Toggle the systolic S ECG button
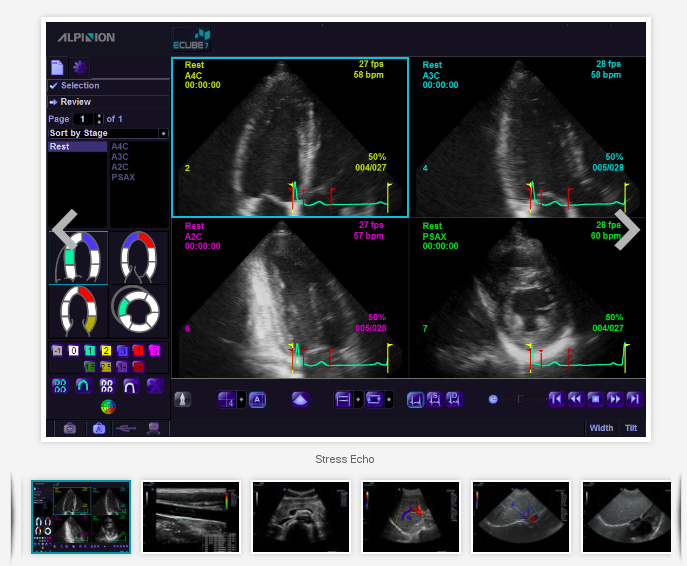The height and width of the screenshot is (566, 687). pyautogui.click(x=434, y=400)
